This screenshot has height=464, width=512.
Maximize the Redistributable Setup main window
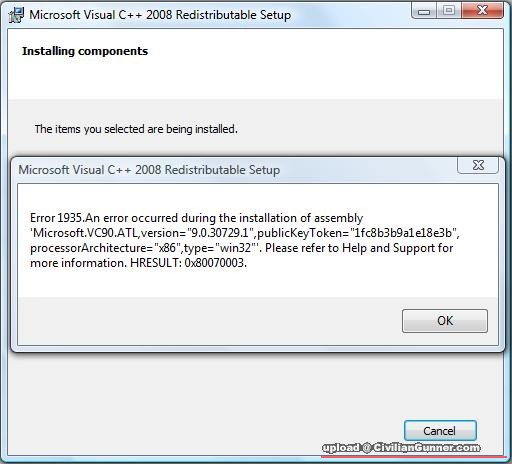pyautogui.click(x=449, y=11)
